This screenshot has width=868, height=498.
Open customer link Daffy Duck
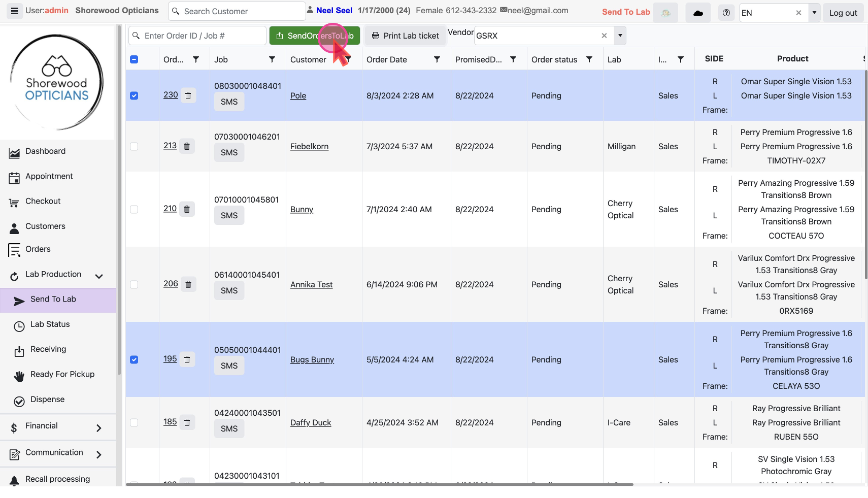(x=310, y=423)
